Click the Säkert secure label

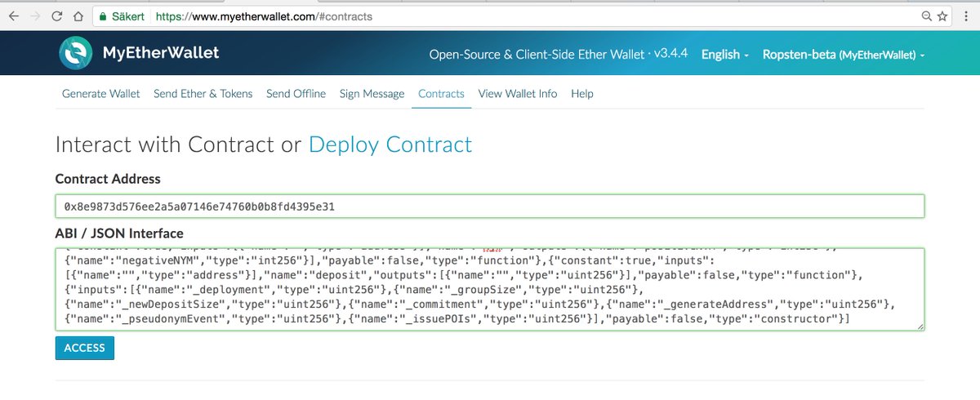click(x=128, y=16)
